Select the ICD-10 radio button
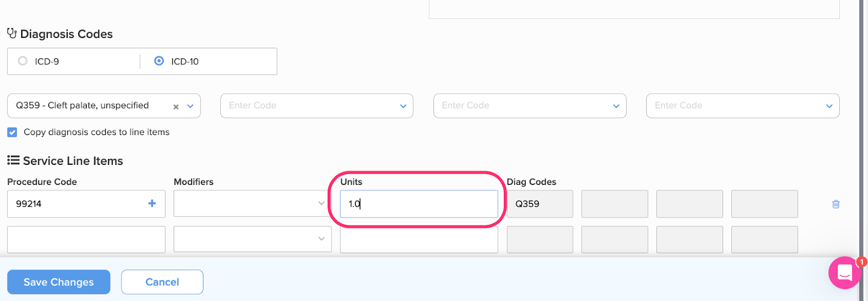 (159, 61)
